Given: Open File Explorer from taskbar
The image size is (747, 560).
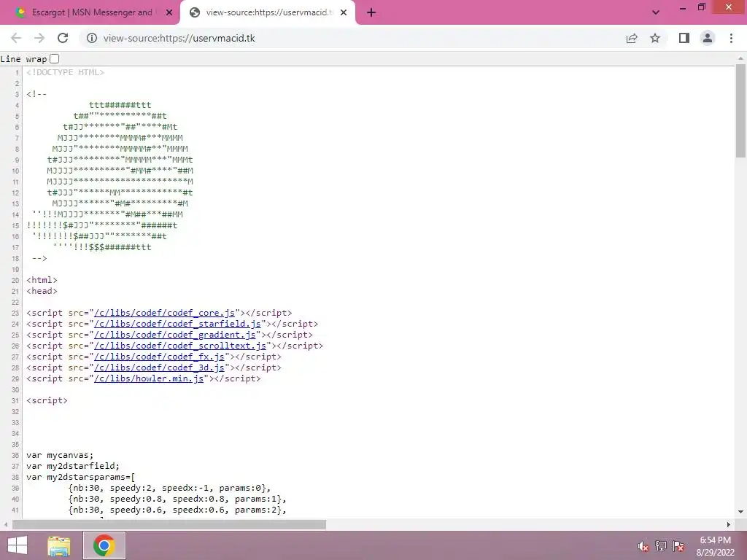Looking at the screenshot, I should click(x=59, y=545).
